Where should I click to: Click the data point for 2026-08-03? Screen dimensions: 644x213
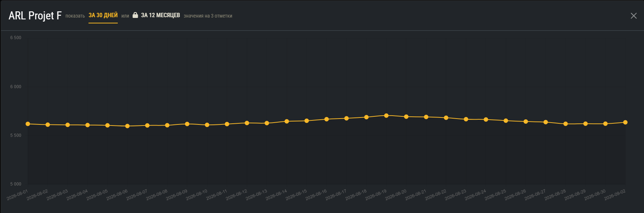pyautogui.click(x=68, y=125)
